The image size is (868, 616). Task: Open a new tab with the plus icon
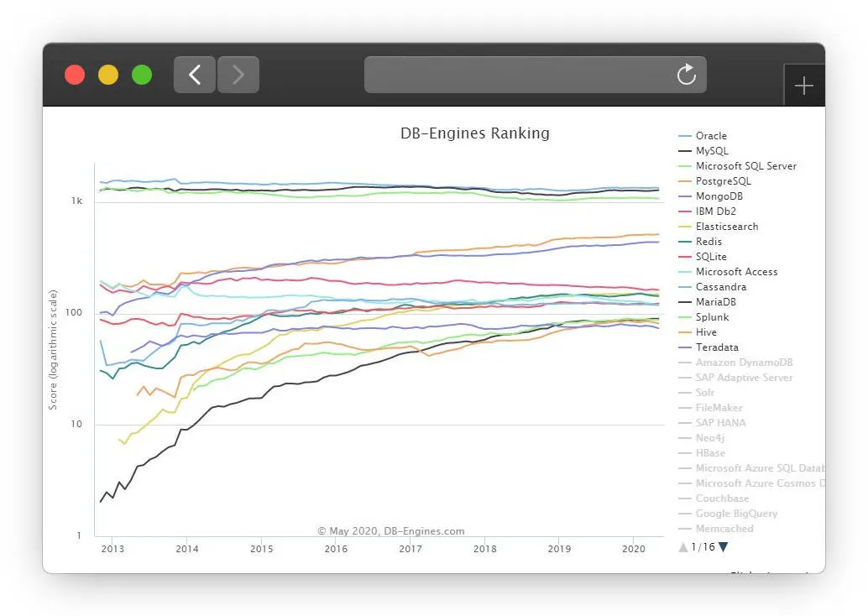point(804,86)
